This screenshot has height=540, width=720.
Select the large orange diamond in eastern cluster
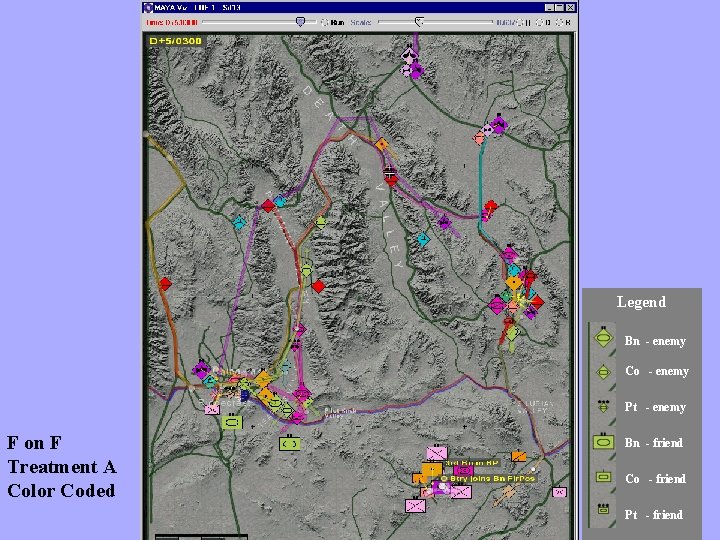click(514, 283)
